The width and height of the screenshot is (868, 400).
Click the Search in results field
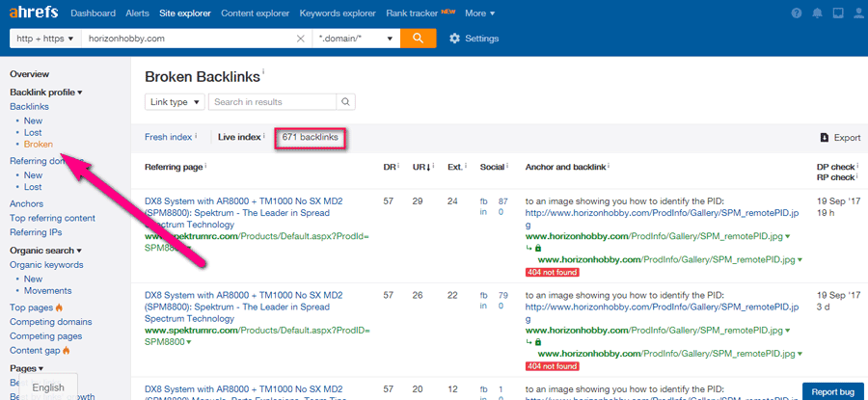tap(272, 102)
